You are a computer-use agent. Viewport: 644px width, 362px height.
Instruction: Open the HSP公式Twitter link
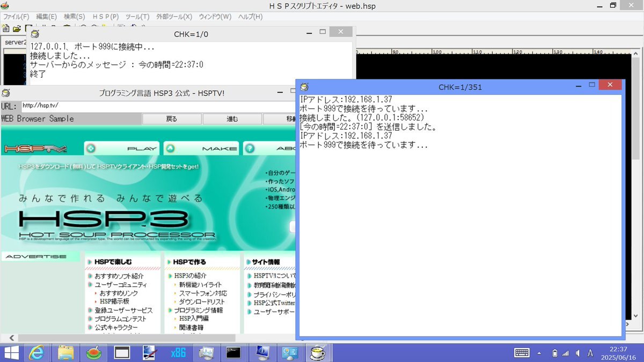point(275,303)
